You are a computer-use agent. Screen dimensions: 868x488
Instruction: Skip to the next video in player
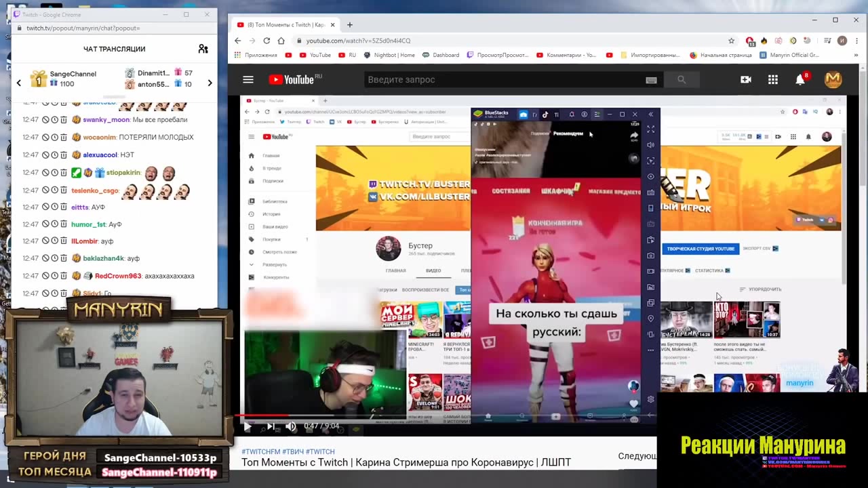coord(270,426)
